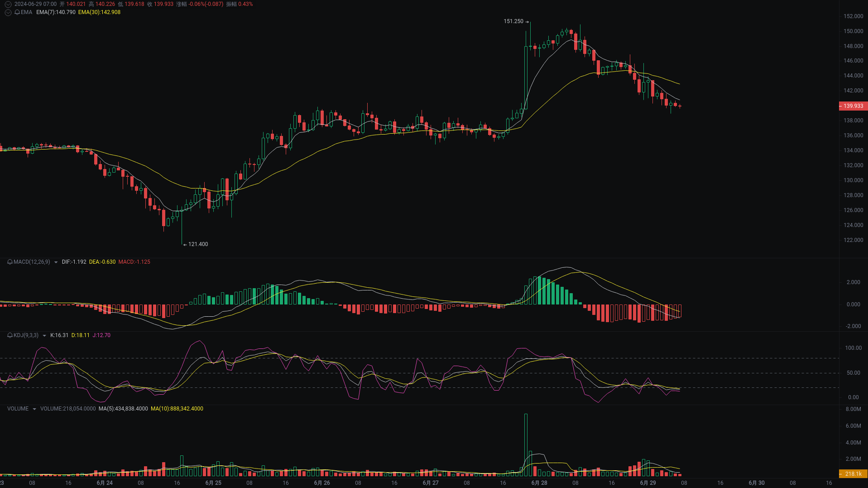The image size is (868, 488).
Task: Click the low price 139.618
Action: (x=134, y=4)
